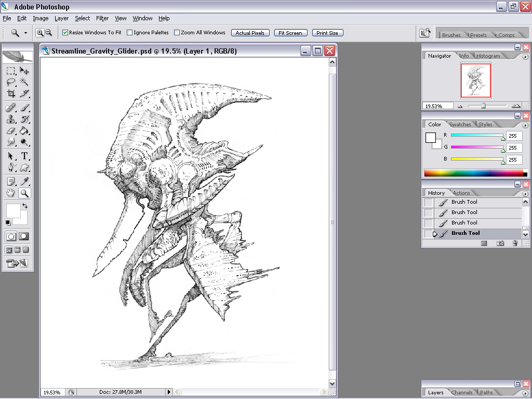The width and height of the screenshot is (532, 399).
Task: Enable Ignore Palettes checkbox
Action: click(129, 33)
